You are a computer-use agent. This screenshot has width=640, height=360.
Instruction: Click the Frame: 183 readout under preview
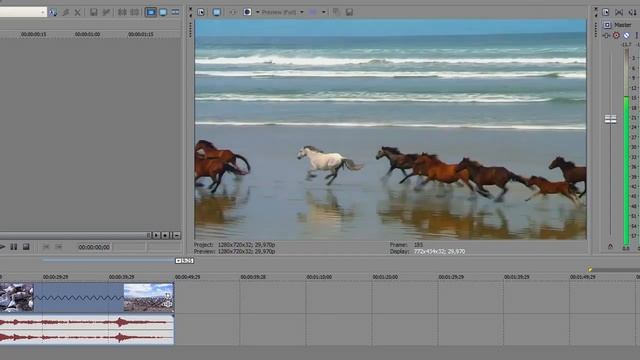pos(406,245)
